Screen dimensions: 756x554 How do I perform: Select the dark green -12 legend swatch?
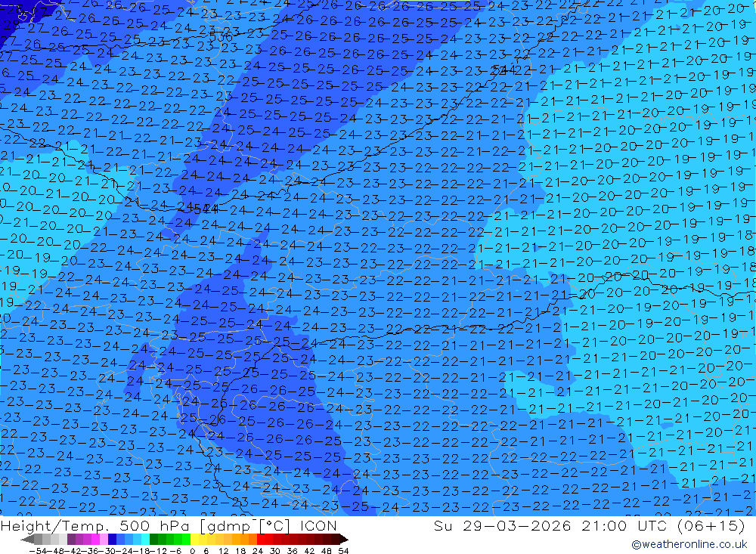[x=153, y=539]
